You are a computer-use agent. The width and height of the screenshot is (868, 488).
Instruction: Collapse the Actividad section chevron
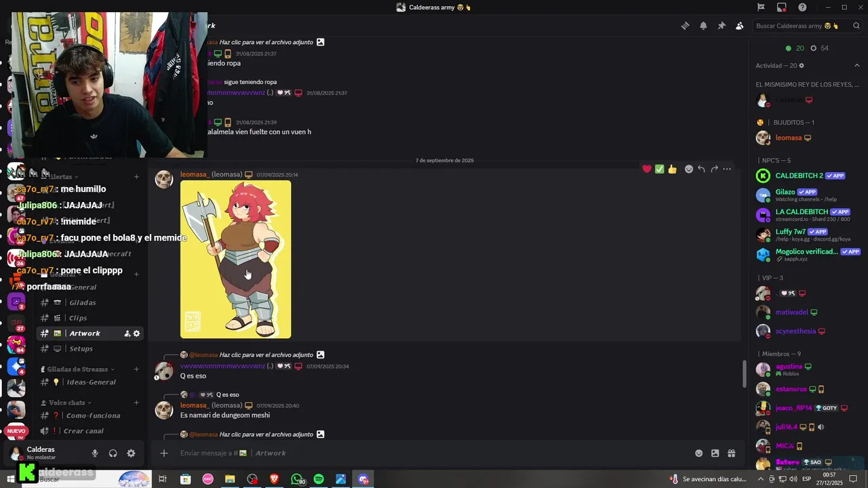(856, 66)
